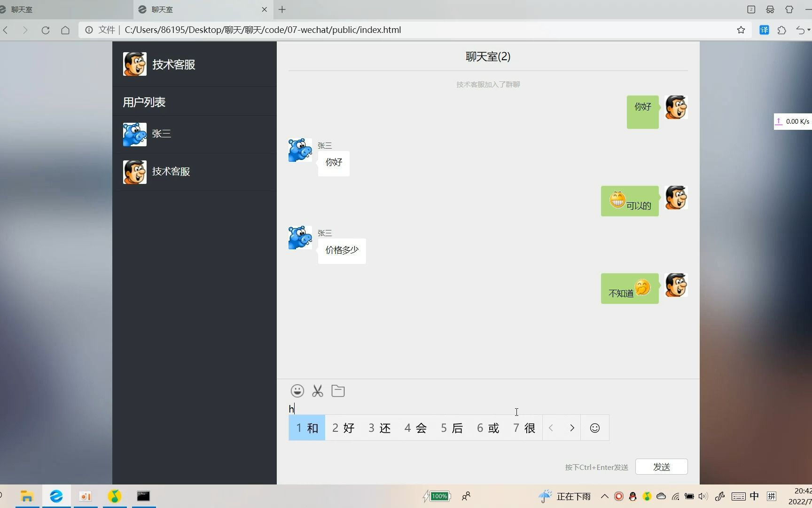Screen dimensions: 812x508
Task: Pick IME candidate 6 或
Action: [488, 428]
